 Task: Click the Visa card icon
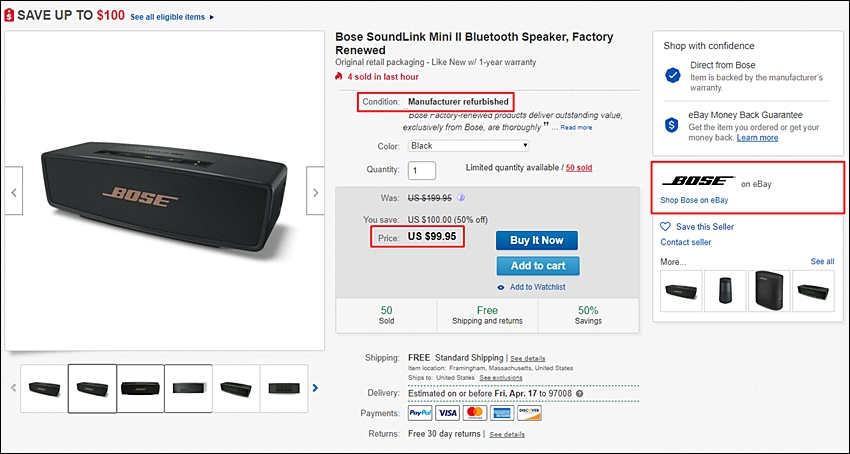pos(448,413)
